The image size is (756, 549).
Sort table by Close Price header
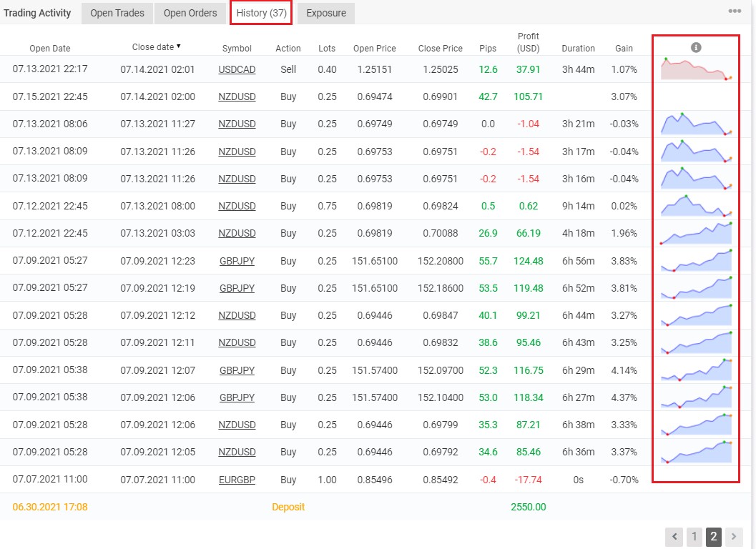tap(440, 48)
